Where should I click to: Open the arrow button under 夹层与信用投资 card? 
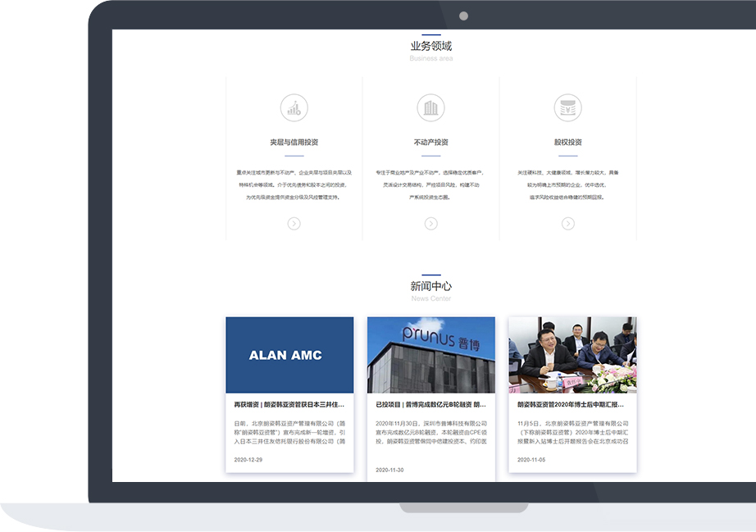pos(293,222)
